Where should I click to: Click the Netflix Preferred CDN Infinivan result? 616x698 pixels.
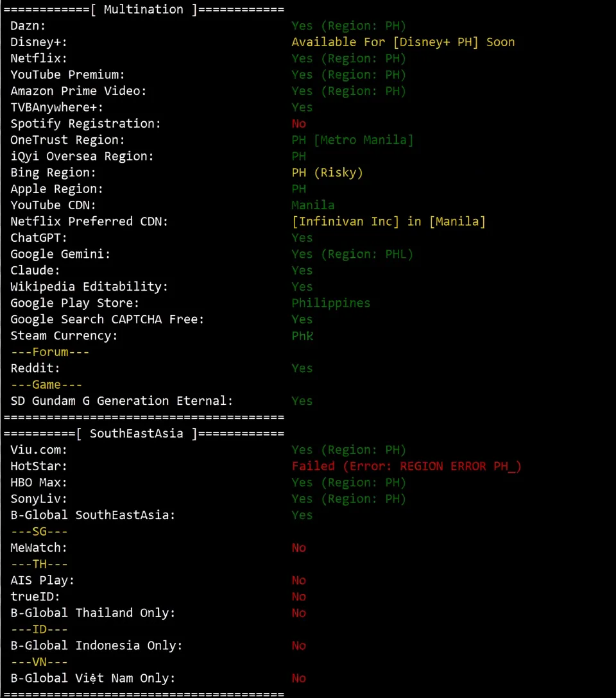(388, 221)
